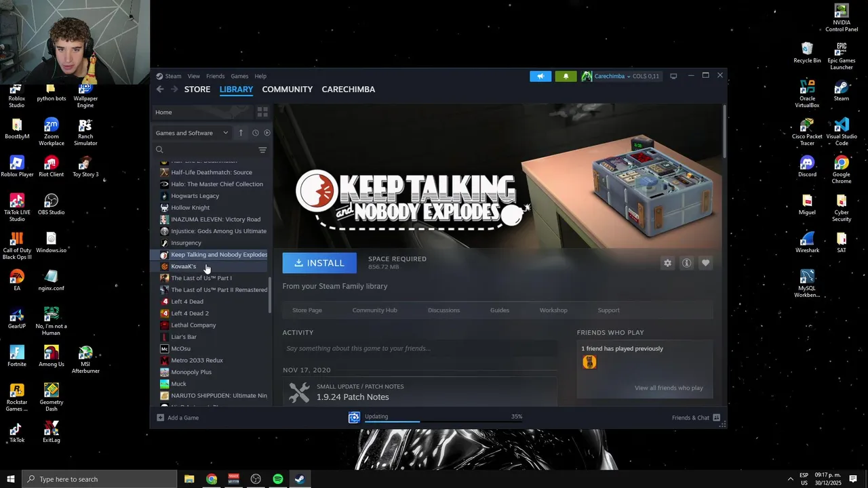
Task: Open the Store Page link
Action: [x=307, y=310]
